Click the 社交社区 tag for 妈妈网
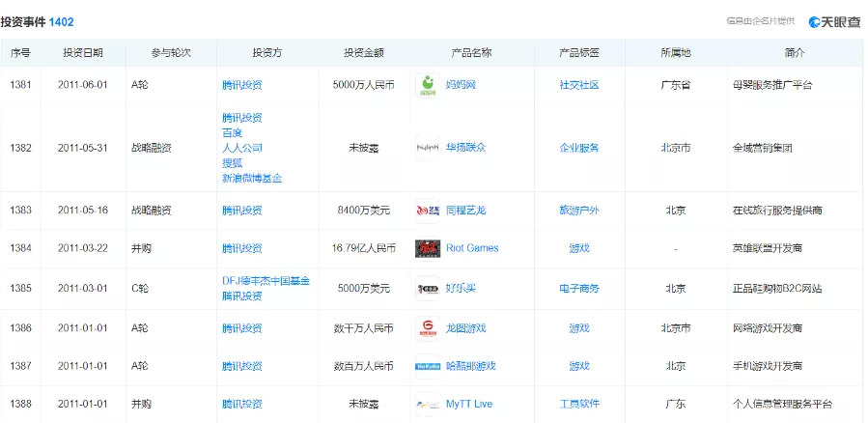The height and width of the screenshot is (423, 868). [x=579, y=85]
